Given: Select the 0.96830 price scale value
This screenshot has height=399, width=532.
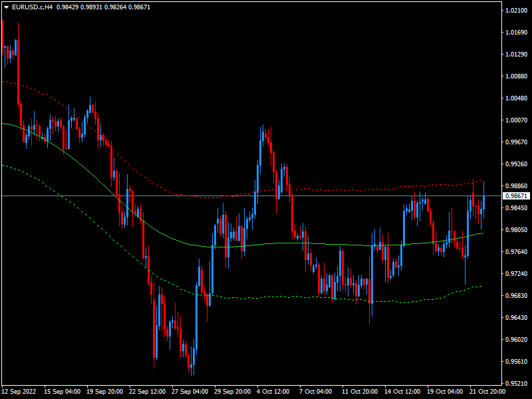Looking at the screenshot, I should (517, 296).
